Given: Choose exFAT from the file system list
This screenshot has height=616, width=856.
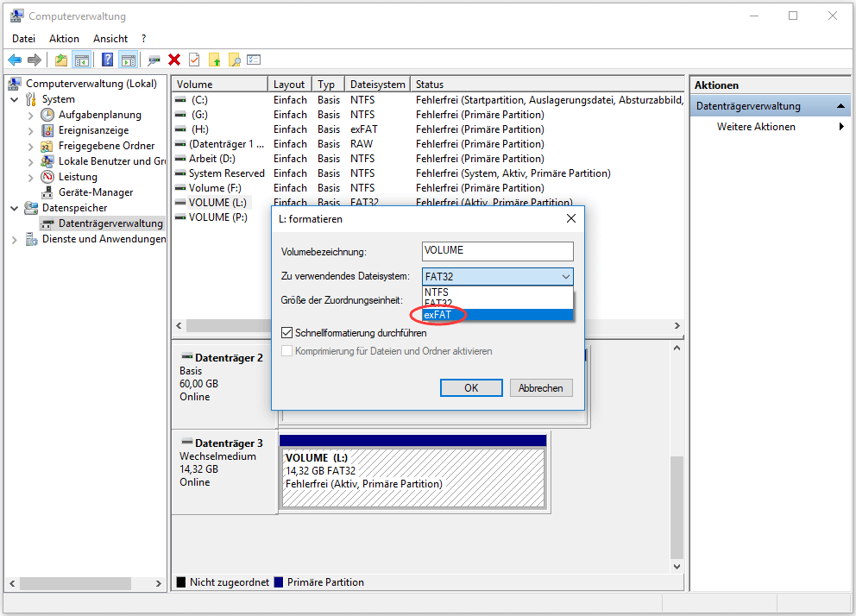Looking at the screenshot, I should [497, 315].
